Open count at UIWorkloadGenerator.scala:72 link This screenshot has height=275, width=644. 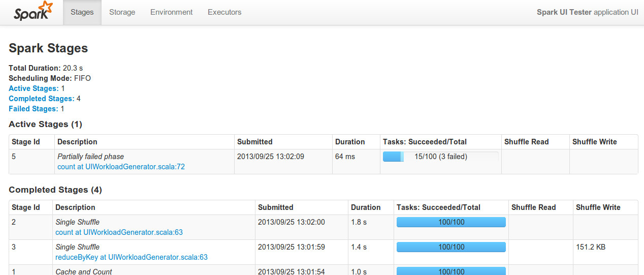pos(121,167)
